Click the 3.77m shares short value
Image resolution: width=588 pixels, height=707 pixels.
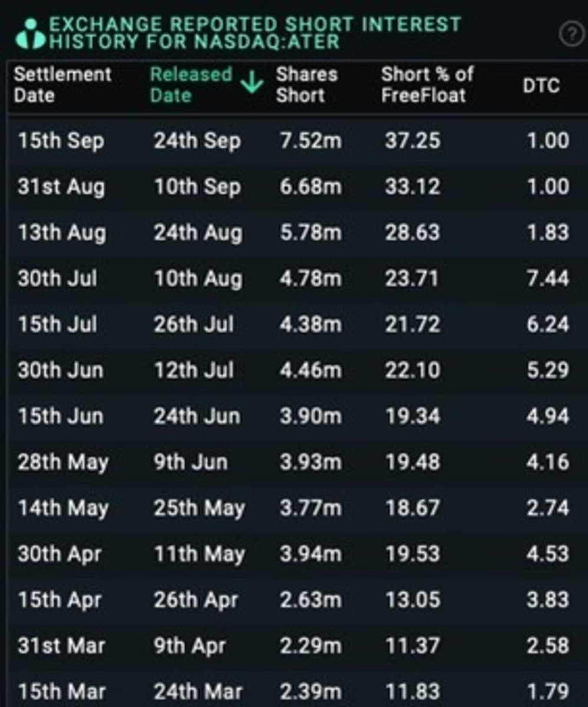[310, 508]
